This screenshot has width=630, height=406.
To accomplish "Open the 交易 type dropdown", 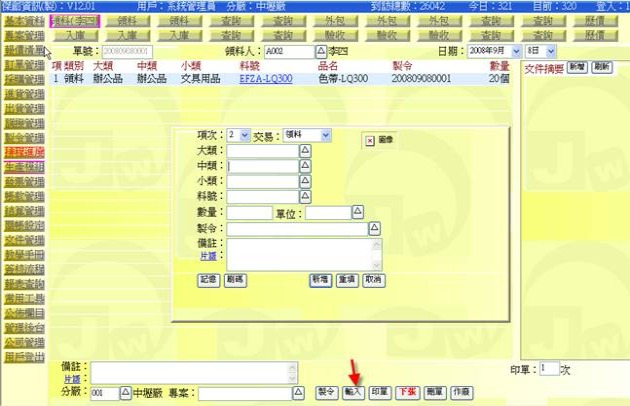I will (x=324, y=134).
